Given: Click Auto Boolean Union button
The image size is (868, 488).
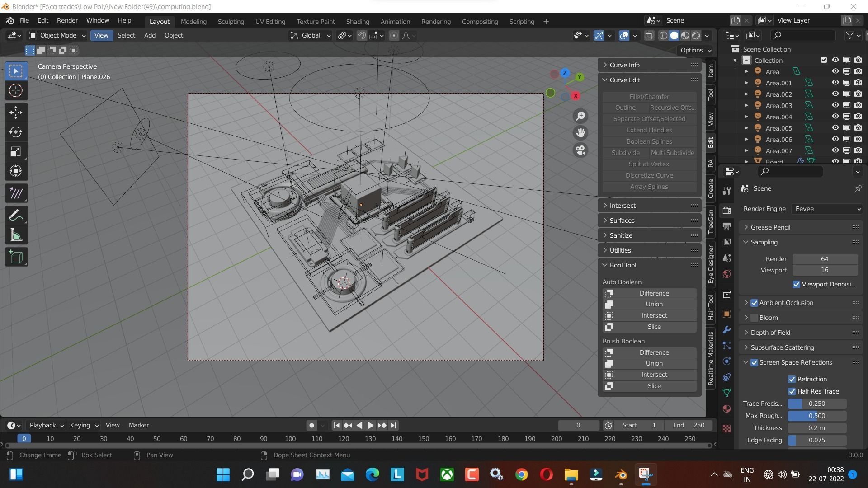Looking at the screenshot, I should click(650, 305).
